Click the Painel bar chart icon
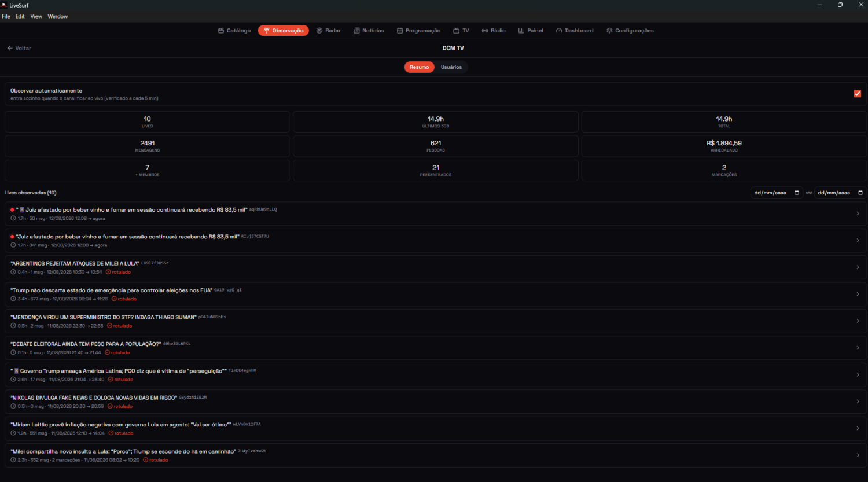Viewport: 868px width, 482px height. point(521,31)
